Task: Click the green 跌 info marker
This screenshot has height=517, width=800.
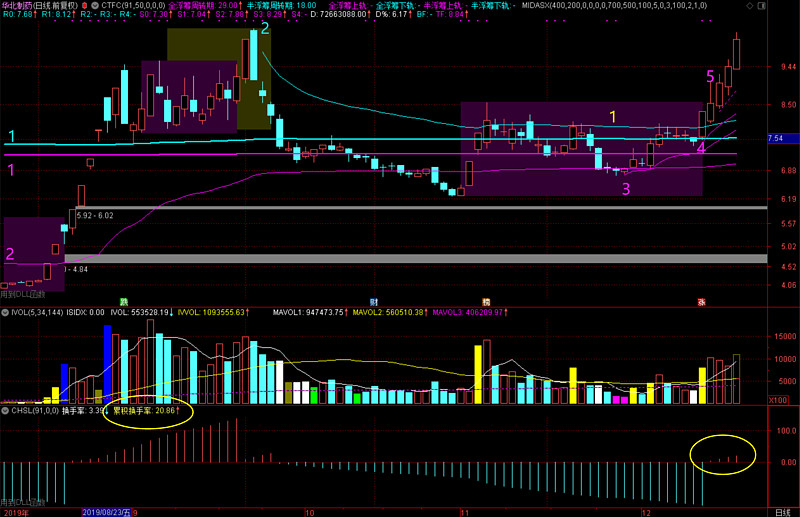Action: click(x=123, y=302)
